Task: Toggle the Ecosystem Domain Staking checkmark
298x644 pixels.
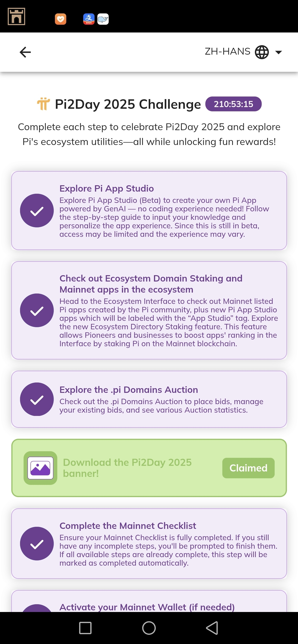Action: 37,310
